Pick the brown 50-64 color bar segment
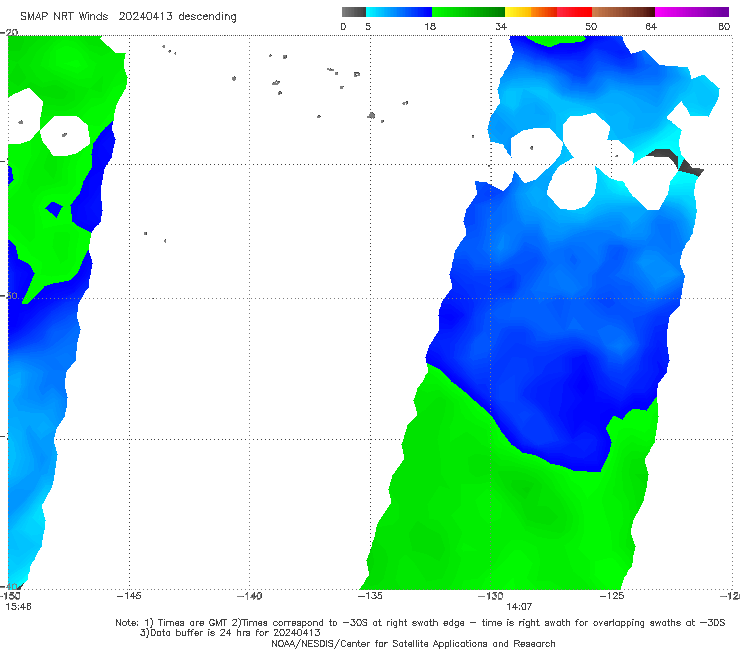 (623, 12)
